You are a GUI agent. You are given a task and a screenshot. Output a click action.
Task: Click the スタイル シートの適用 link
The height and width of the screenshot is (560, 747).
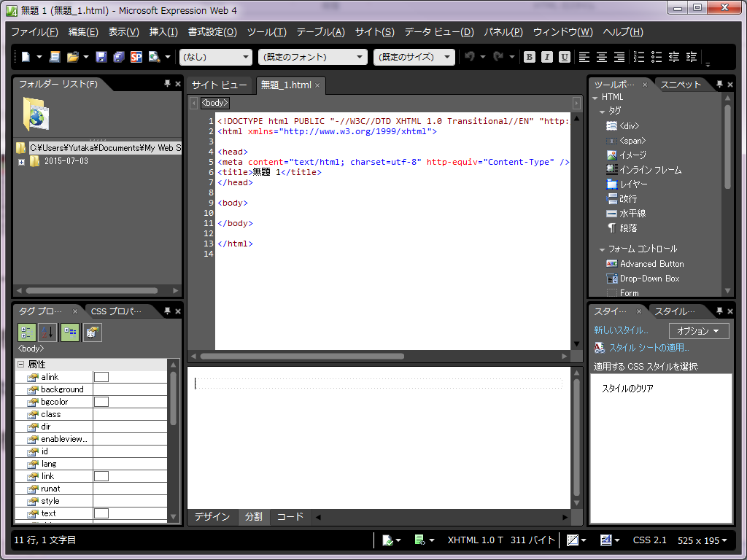click(x=649, y=348)
